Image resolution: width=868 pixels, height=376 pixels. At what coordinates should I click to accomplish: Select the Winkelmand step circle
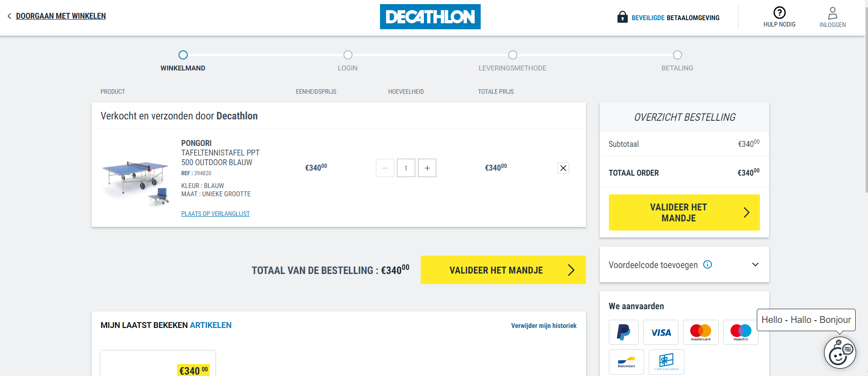point(183,55)
